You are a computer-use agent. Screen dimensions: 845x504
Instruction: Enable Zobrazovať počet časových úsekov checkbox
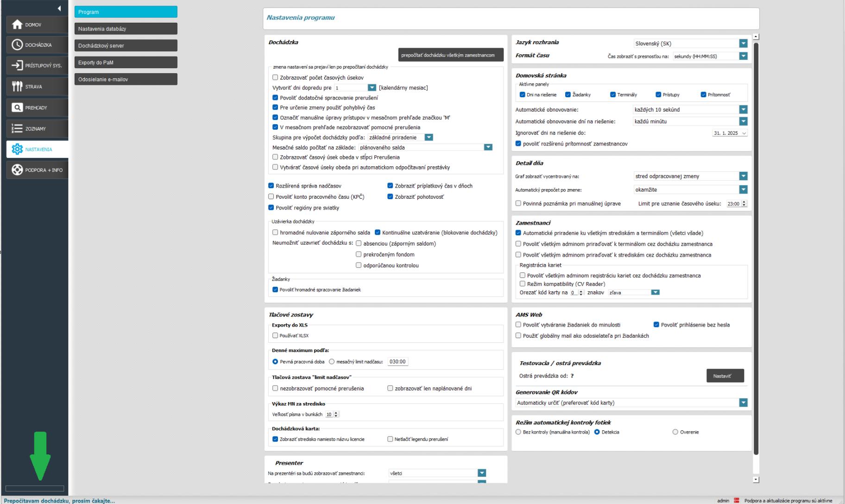(x=275, y=78)
